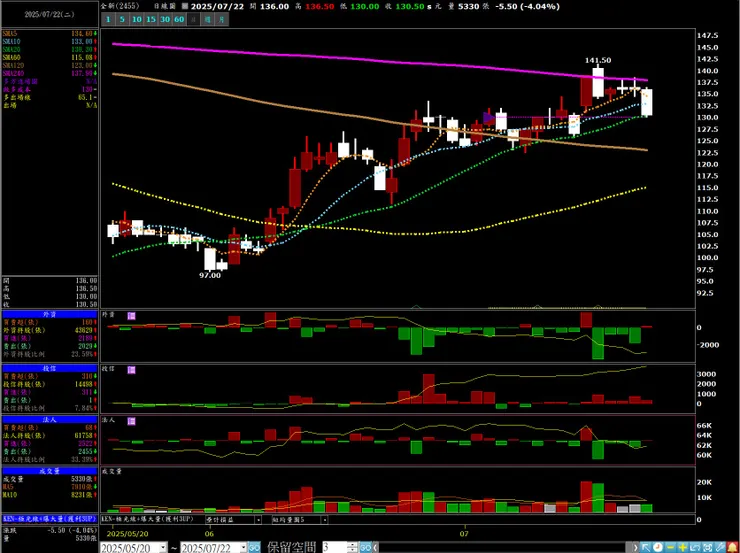The width and height of the screenshot is (740, 553).
Task: Click the 法人持股比例 row
Action: 50,459
